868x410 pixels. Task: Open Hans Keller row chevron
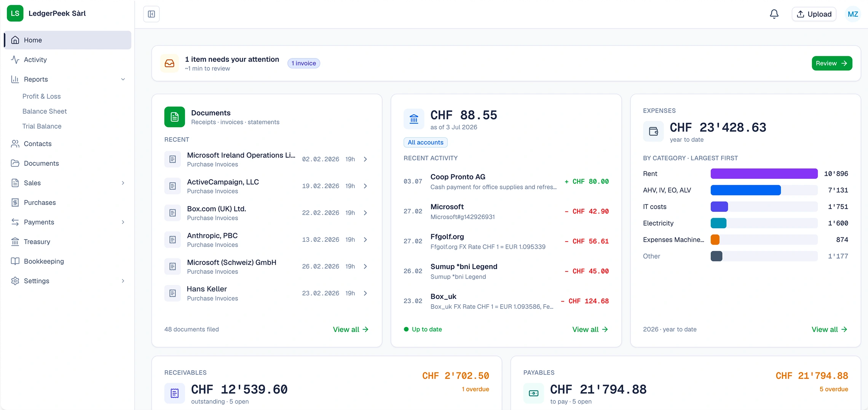tap(365, 293)
